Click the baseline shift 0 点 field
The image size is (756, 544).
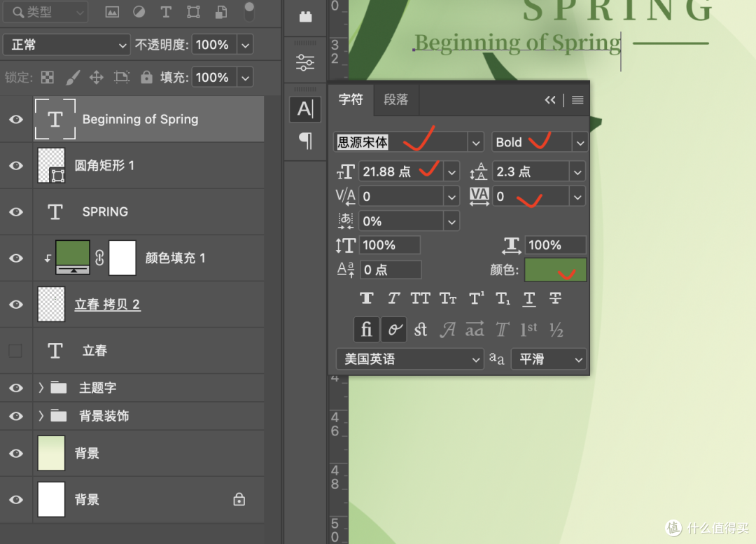pyautogui.click(x=391, y=270)
